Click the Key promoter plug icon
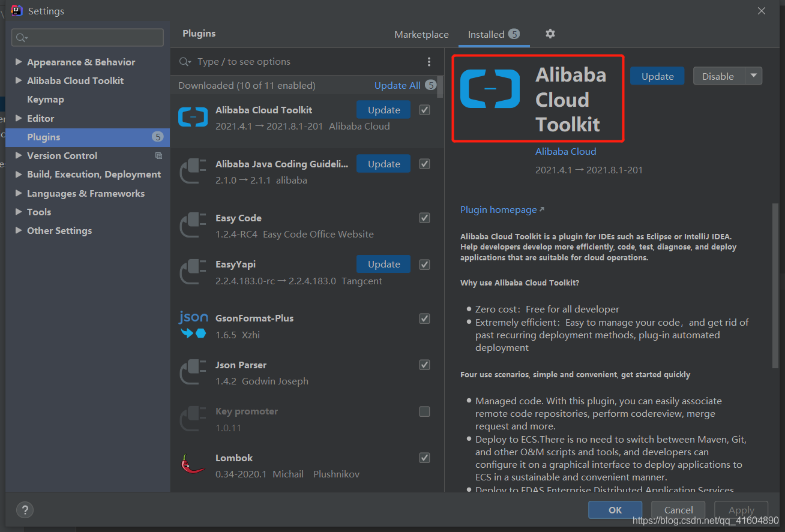The width and height of the screenshot is (785, 532). (x=193, y=419)
